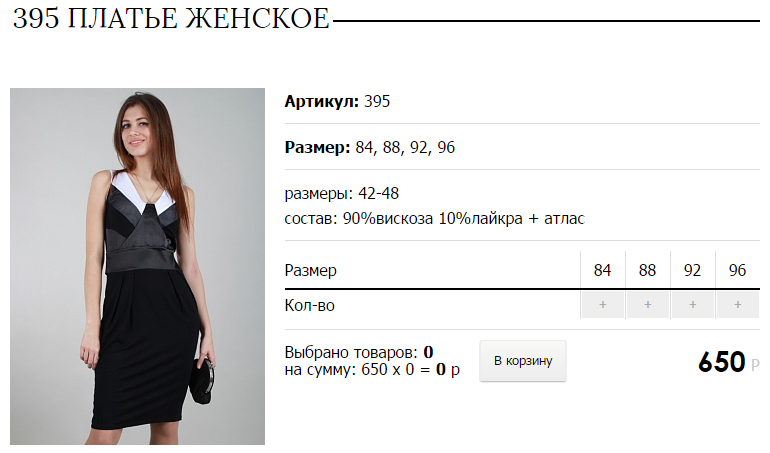Click the bold Размер sizes list line

(x=370, y=147)
